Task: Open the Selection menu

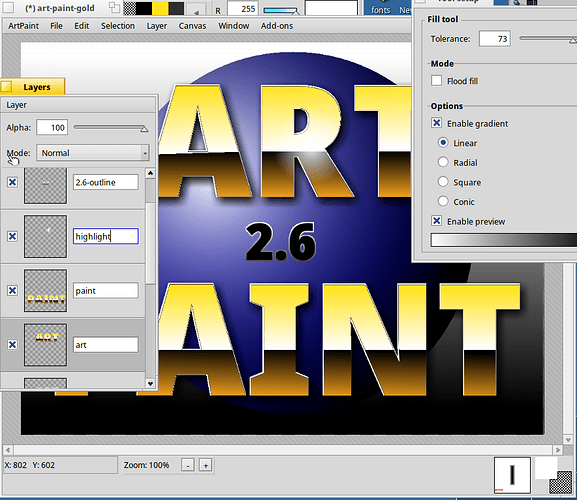Action: point(118,26)
